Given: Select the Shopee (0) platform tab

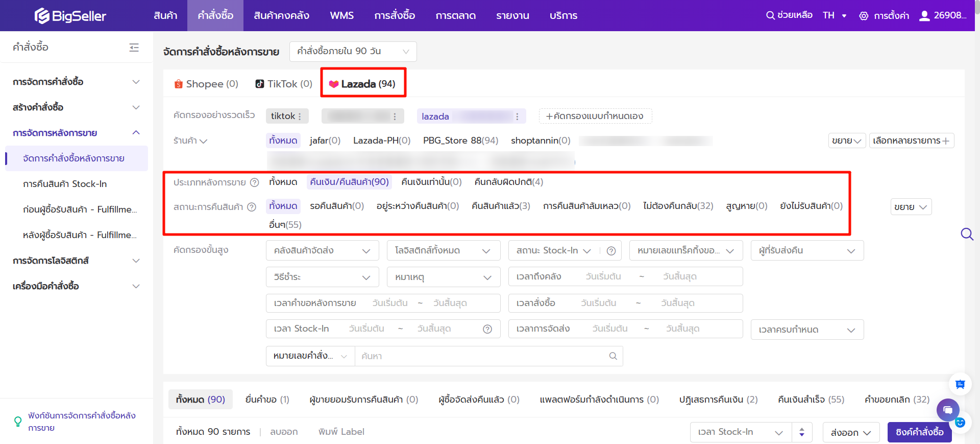Looking at the screenshot, I should coord(206,84).
